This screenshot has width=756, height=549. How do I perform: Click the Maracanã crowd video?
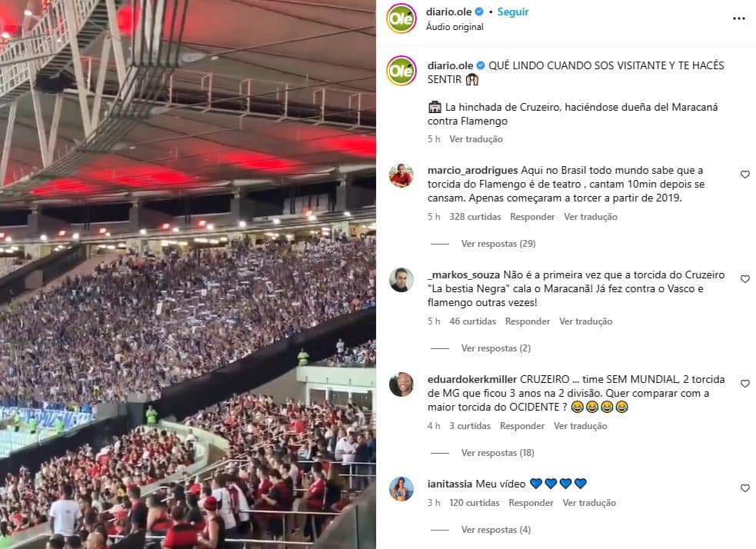(188, 274)
